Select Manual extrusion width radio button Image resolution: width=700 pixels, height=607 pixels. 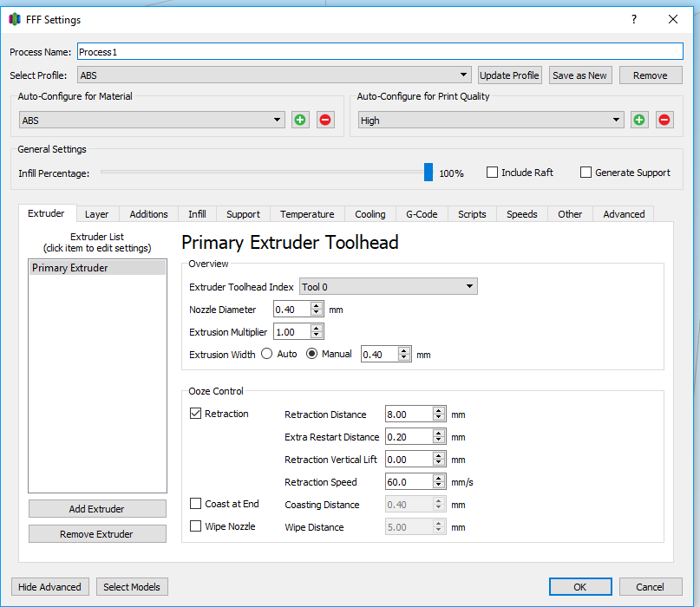click(x=311, y=354)
